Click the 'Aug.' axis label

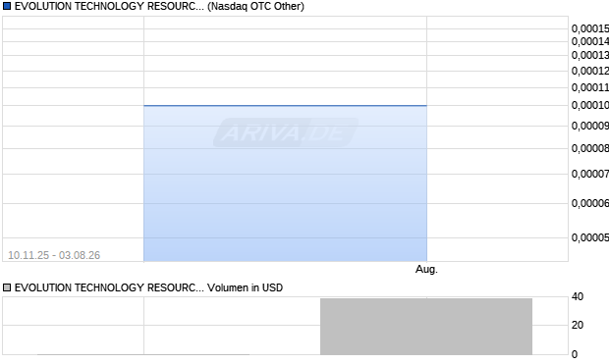[426, 269]
